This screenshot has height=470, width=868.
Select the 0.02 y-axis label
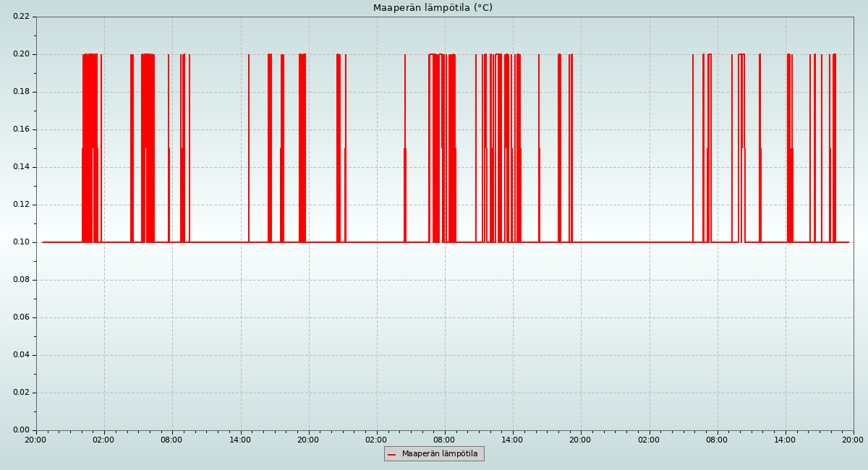[x=21, y=393]
